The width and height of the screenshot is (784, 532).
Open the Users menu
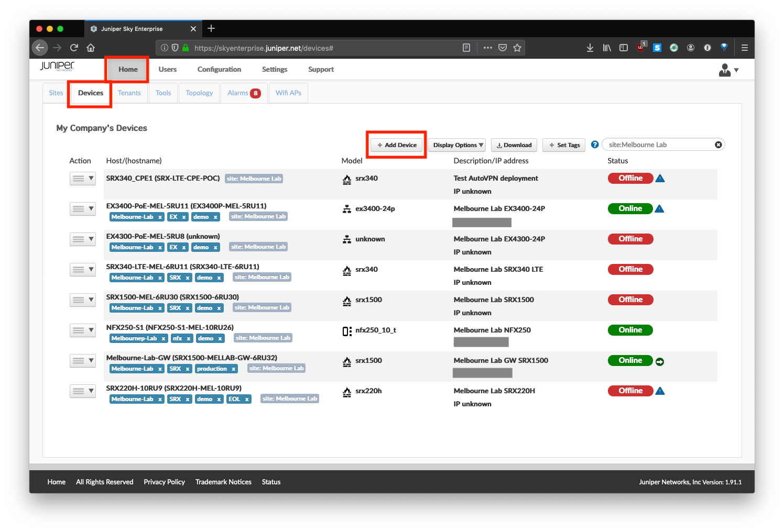[168, 69]
